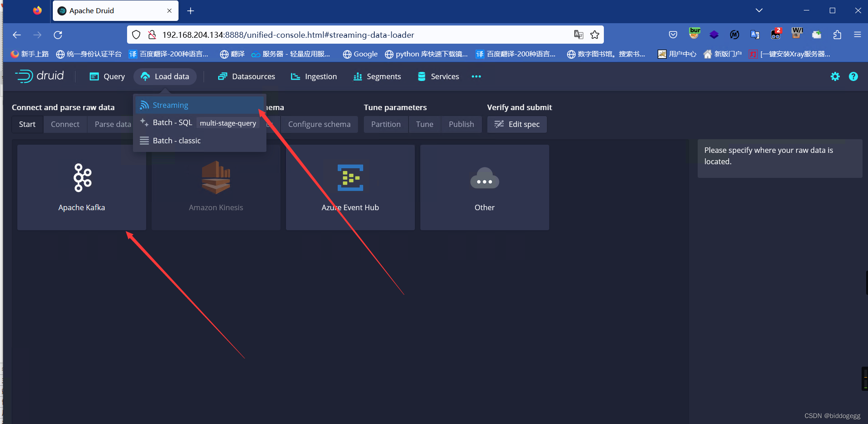Open the Ingestion view
Image resolution: width=868 pixels, height=424 pixels.
(314, 76)
